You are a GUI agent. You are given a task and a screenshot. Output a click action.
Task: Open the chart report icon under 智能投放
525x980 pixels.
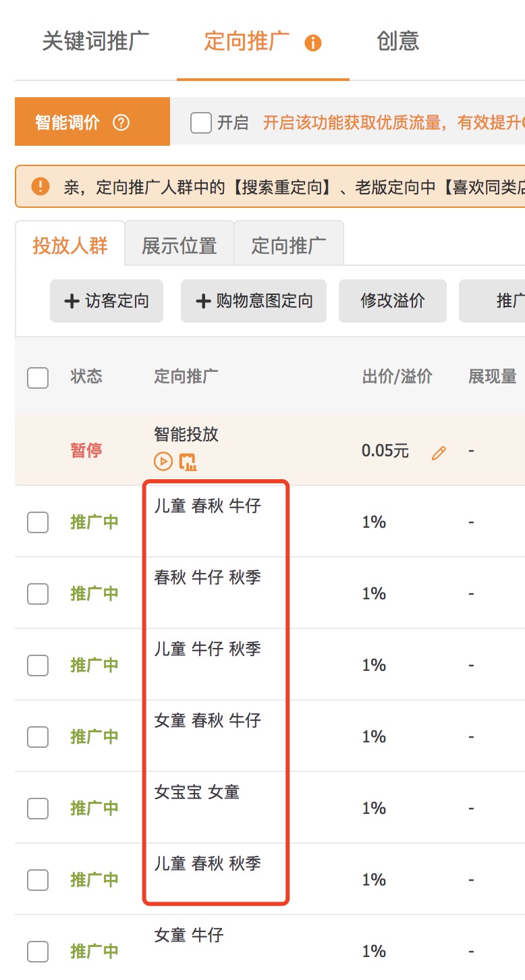[x=187, y=462]
